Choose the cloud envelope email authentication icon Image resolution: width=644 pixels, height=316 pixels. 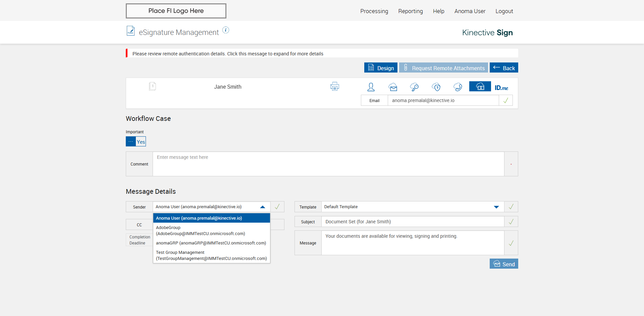393,87
